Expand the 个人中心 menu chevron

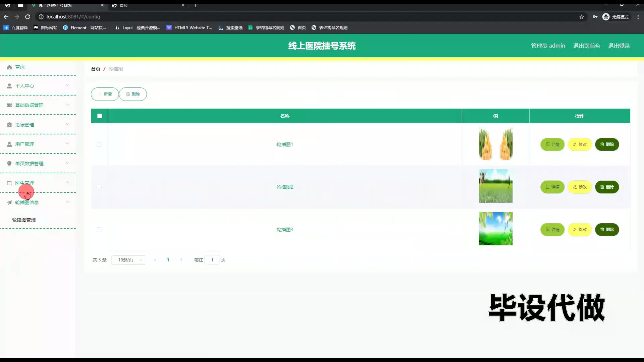click(x=67, y=85)
